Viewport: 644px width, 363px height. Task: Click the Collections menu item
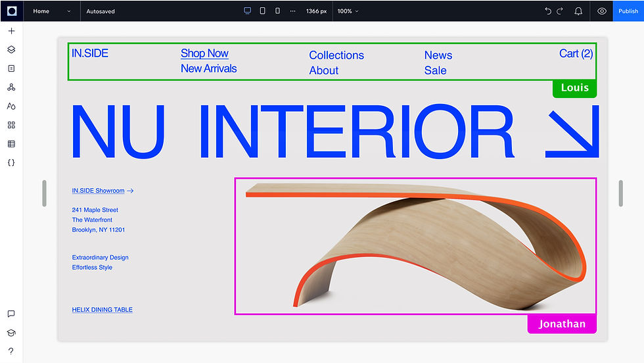[336, 55]
